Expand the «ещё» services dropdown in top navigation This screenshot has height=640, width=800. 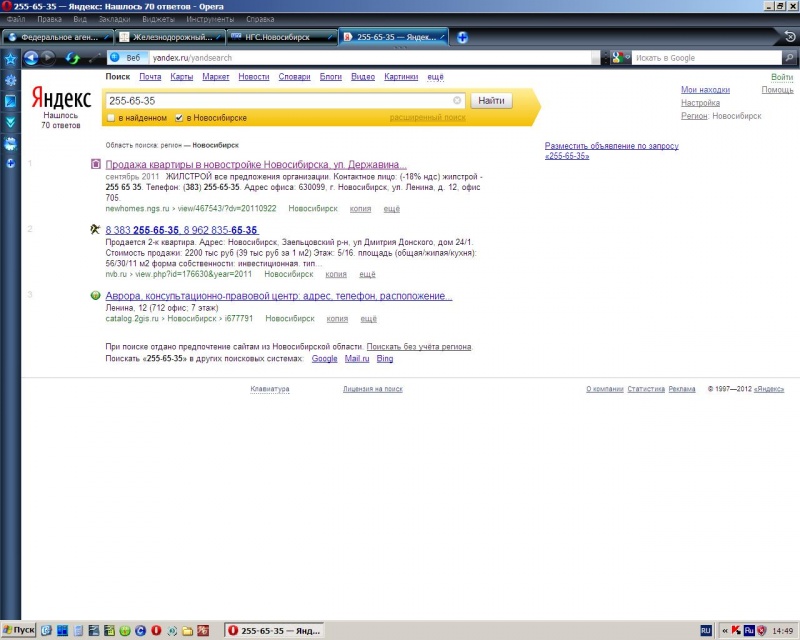(435, 77)
